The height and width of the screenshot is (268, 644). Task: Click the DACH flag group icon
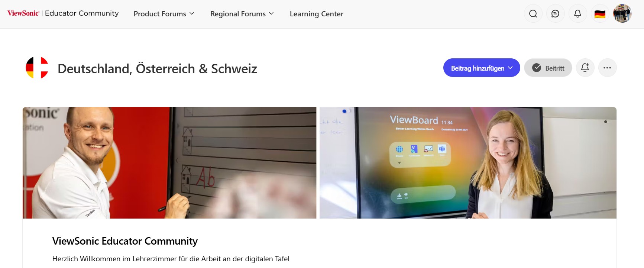click(37, 68)
